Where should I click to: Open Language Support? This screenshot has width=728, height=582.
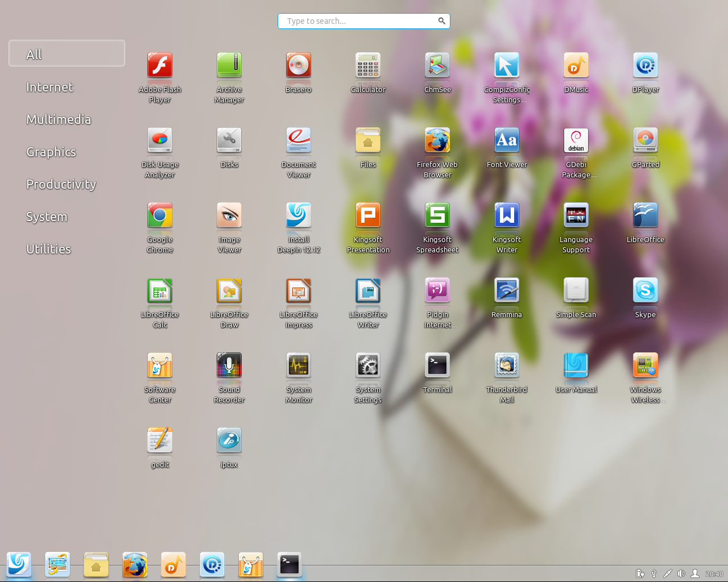[x=576, y=215]
